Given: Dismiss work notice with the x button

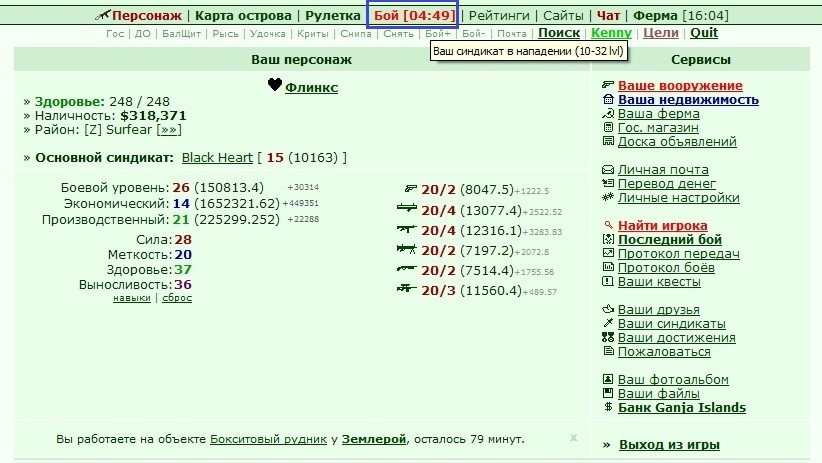Looking at the screenshot, I should coord(574,437).
